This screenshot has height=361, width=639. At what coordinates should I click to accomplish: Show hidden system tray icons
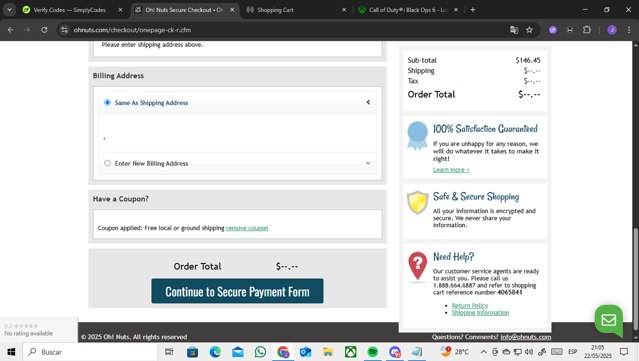[483, 352]
